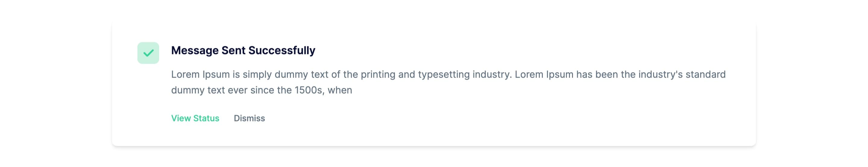This screenshot has width=868, height=167.
Task: Click the word "when" ending the description
Action: (x=340, y=90)
